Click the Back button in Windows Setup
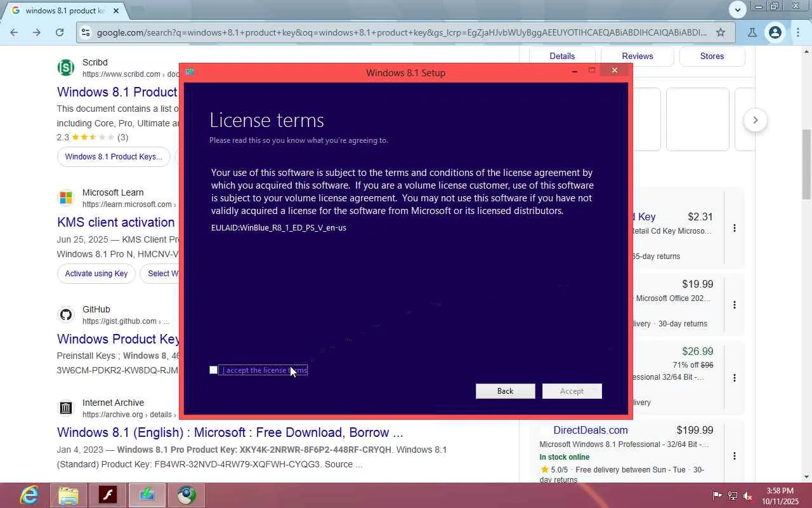812x508 pixels. pyautogui.click(x=506, y=391)
